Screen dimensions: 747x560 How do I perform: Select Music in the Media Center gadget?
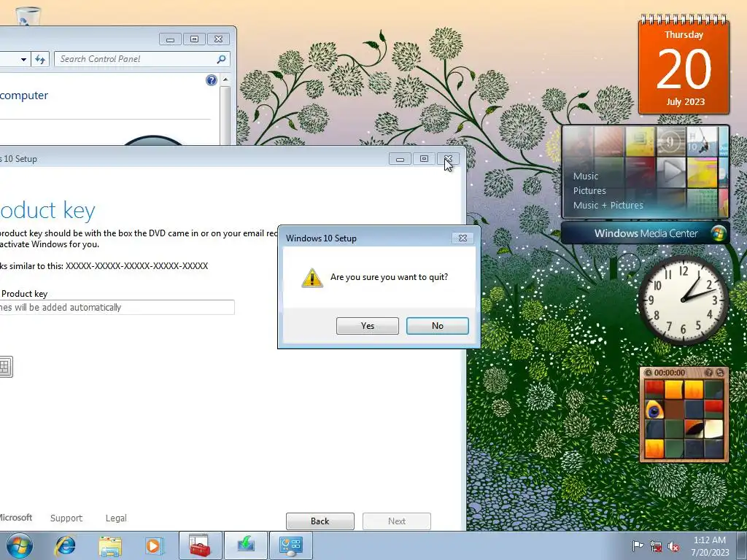[x=586, y=176]
